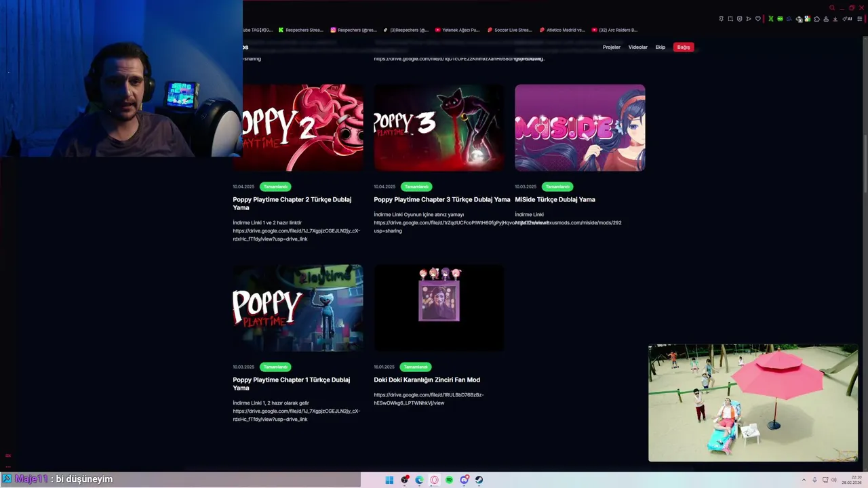Open the Respechers Stream Kick bookmark
The height and width of the screenshot is (488, 868).
point(301,30)
